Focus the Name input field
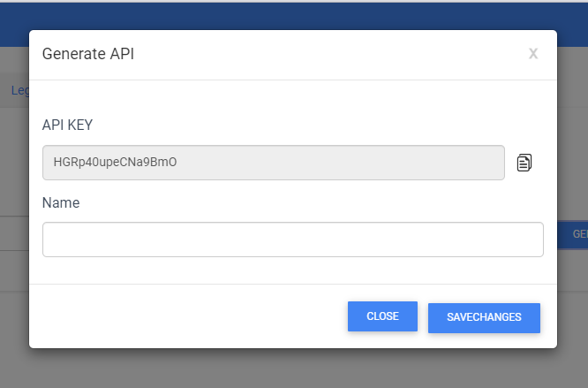 (293, 240)
